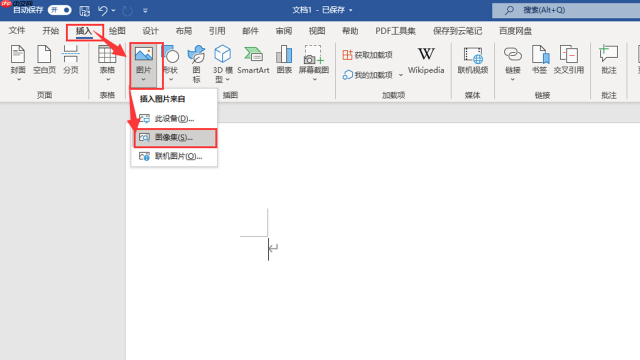Open the 百度网盘 tab
The image size is (640, 360).
pos(515,31)
